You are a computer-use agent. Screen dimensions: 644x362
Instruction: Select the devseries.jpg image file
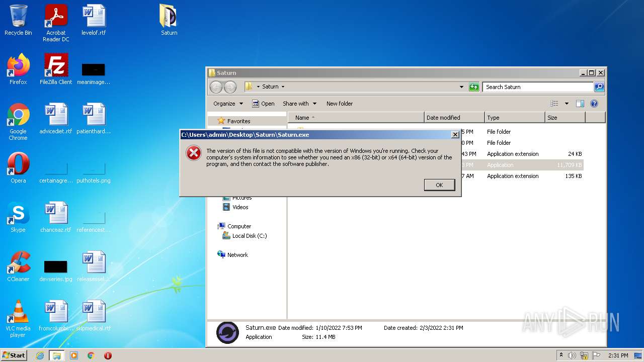click(56, 271)
